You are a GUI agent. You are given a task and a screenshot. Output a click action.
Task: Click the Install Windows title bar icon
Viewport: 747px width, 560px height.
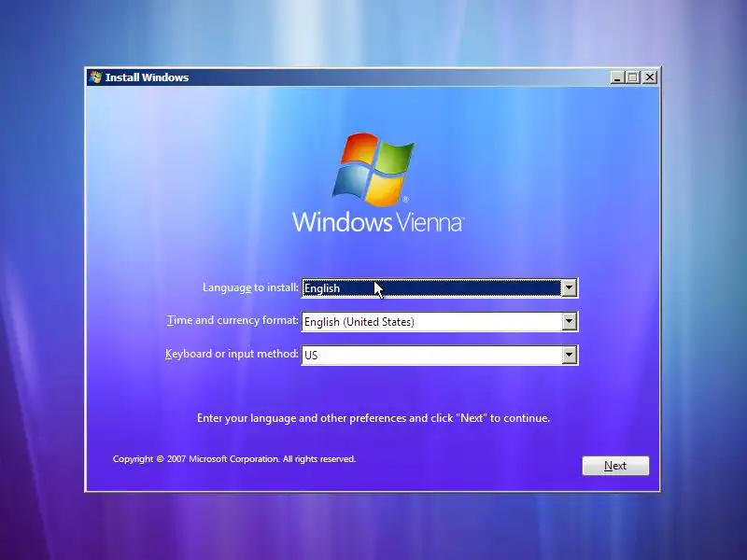(96, 77)
